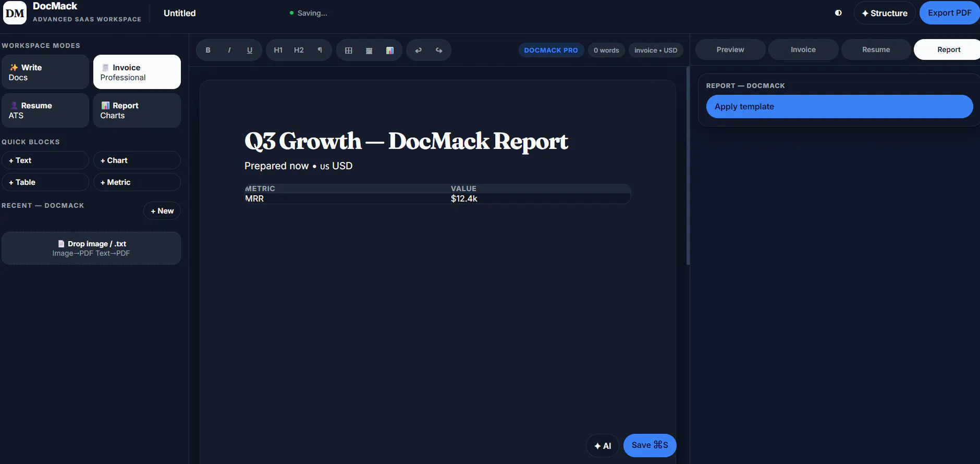Switch to the Preview tab
This screenshot has width=980, height=464.
point(730,49)
